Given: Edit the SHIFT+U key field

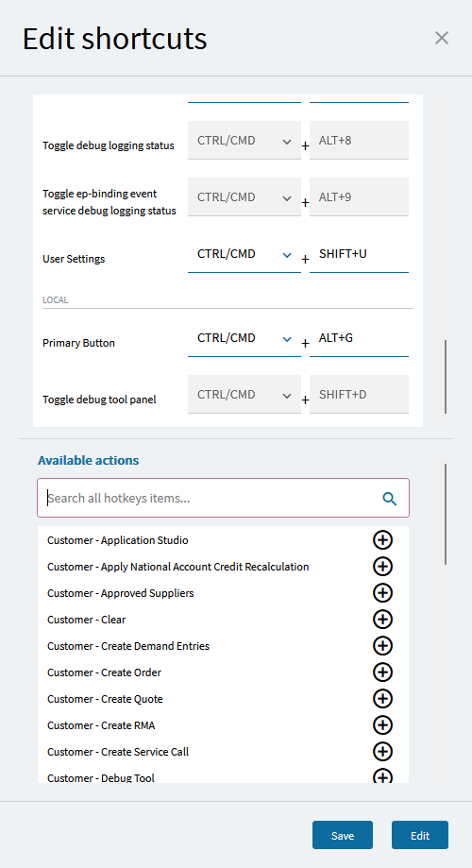Looking at the screenshot, I should coord(359,254).
